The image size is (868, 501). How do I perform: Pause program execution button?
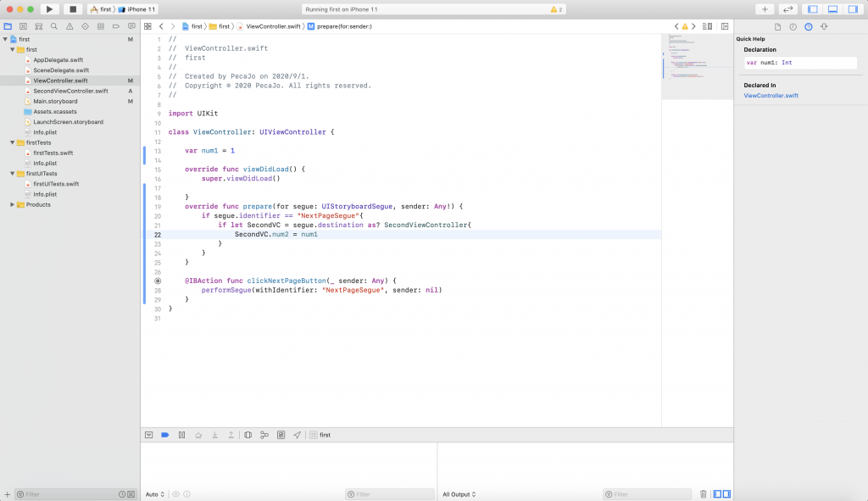(181, 435)
